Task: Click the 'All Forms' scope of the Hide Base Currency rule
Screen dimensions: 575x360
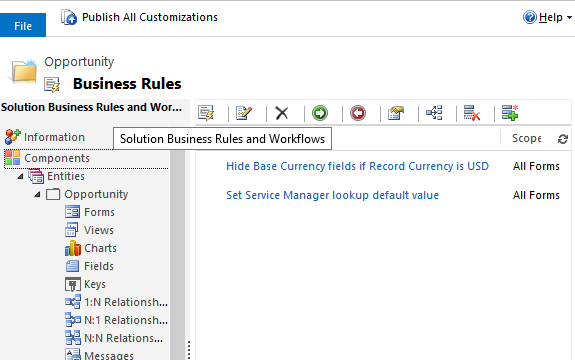Action: [536, 166]
